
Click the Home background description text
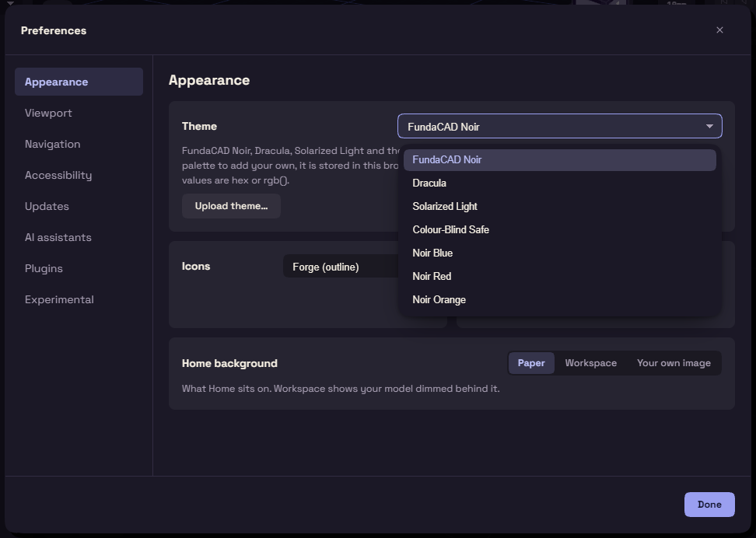coord(341,389)
